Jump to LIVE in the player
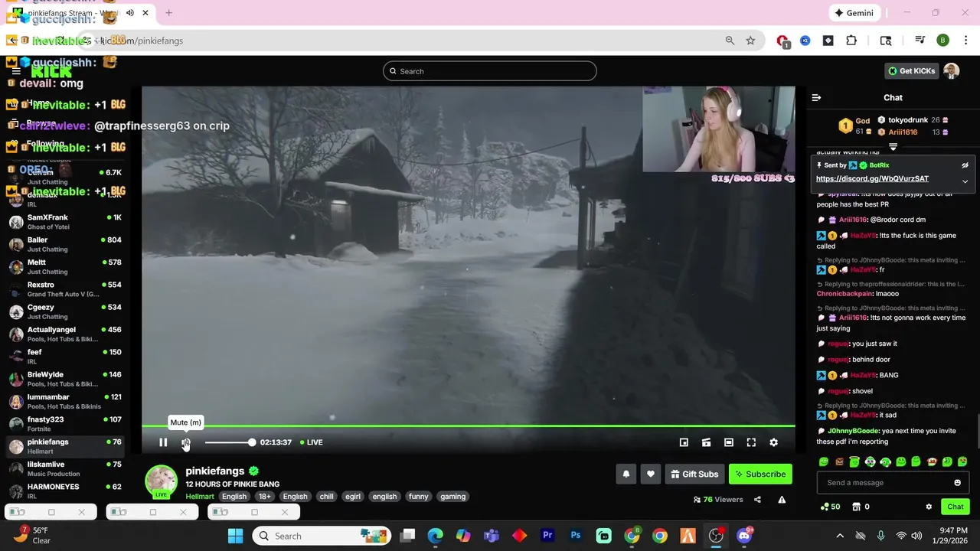Image resolution: width=980 pixels, height=551 pixels. tap(311, 442)
